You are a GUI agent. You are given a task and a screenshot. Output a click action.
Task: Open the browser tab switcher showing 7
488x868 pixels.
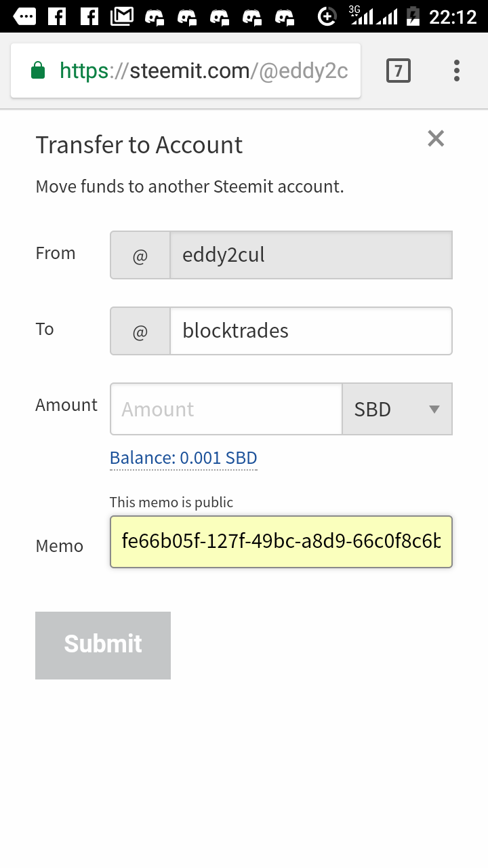point(399,71)
